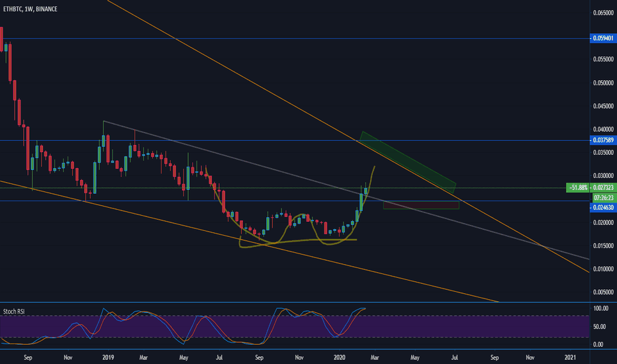This screenshot has width=617, height=364.
Task: Click the 100.00 Stoch RSI scale value
Action: [x=600, y=308]
